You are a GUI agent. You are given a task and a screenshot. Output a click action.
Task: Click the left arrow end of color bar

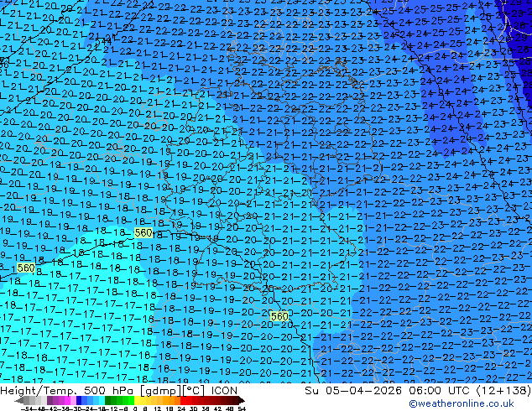click(x=19, y=400)
